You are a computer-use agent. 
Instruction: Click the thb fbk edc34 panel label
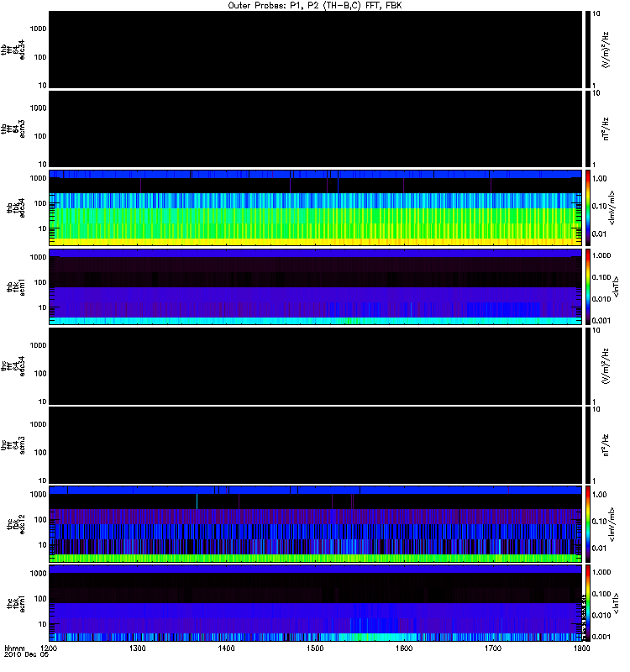(x=16, y=207)
